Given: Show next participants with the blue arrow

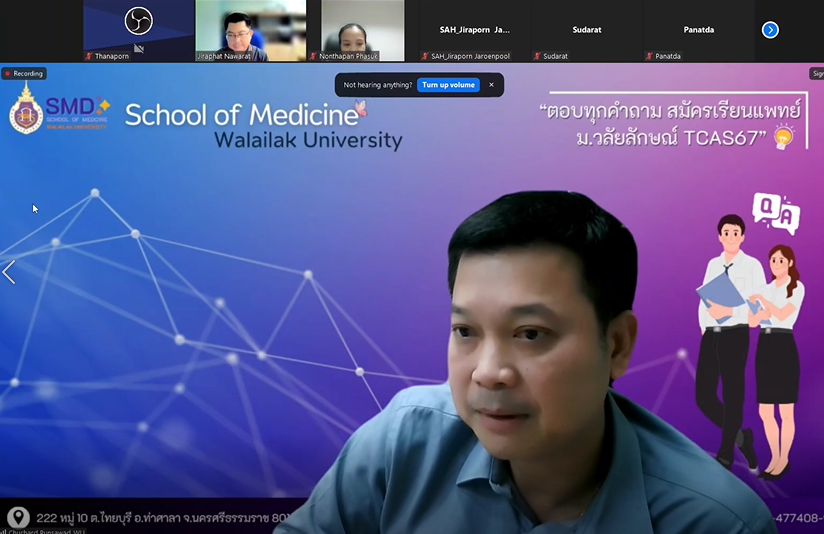Looking at the screenshot, I should pyautogui.click(x=770, y=30).
